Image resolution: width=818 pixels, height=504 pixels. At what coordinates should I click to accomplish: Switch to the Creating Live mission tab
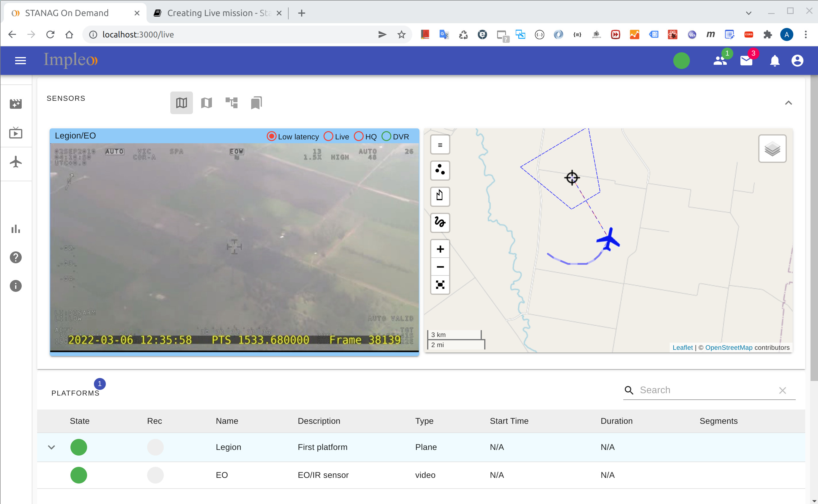pyautogui.click(x=217, y=13)
